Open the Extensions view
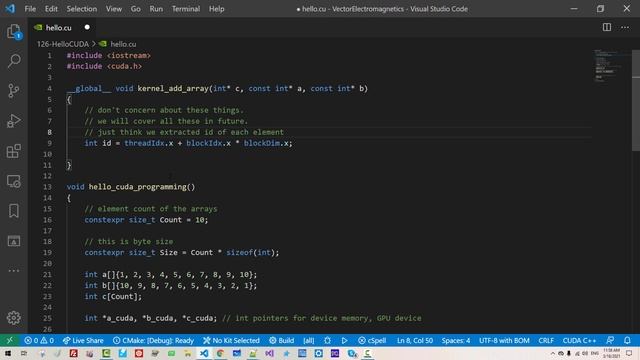Screen dimensions: 640x360 tap(14, 151)
